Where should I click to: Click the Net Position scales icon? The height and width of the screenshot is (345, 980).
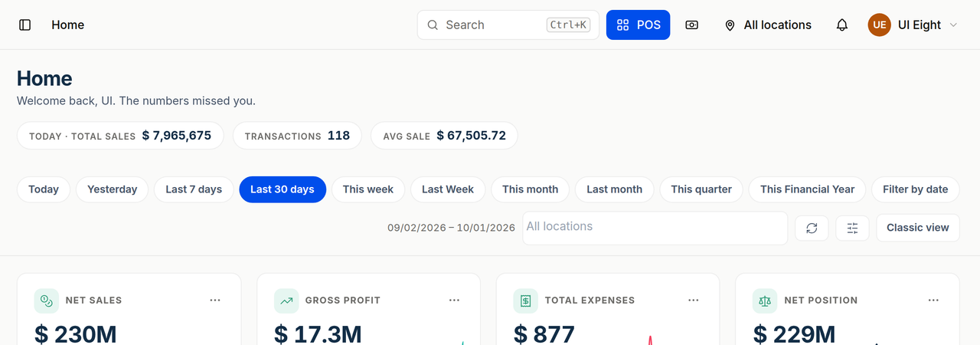pyautogui.click(x=766, y=301)
